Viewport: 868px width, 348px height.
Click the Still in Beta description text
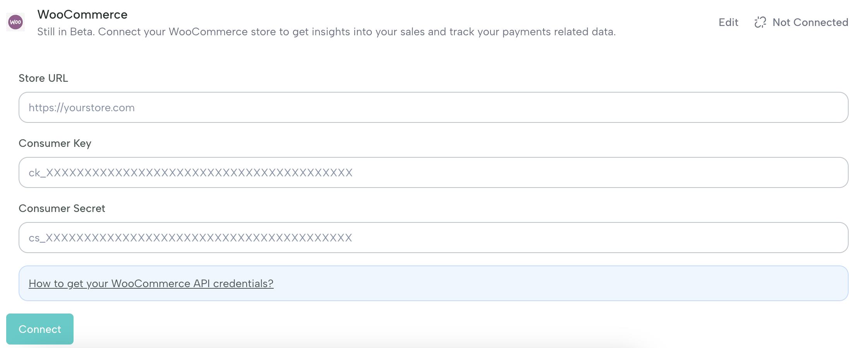tap(66, 32)
